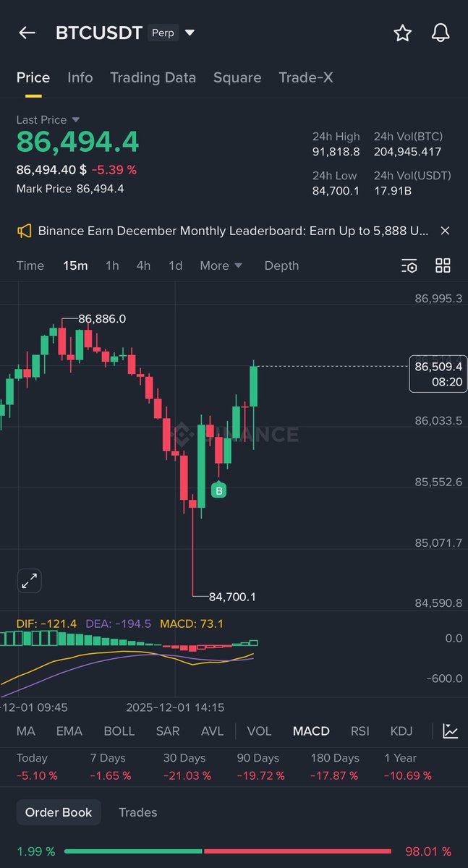Viewport: 468px width, 868px height.
Task: Select the 1d interval
Action: [x=176, y=265]
